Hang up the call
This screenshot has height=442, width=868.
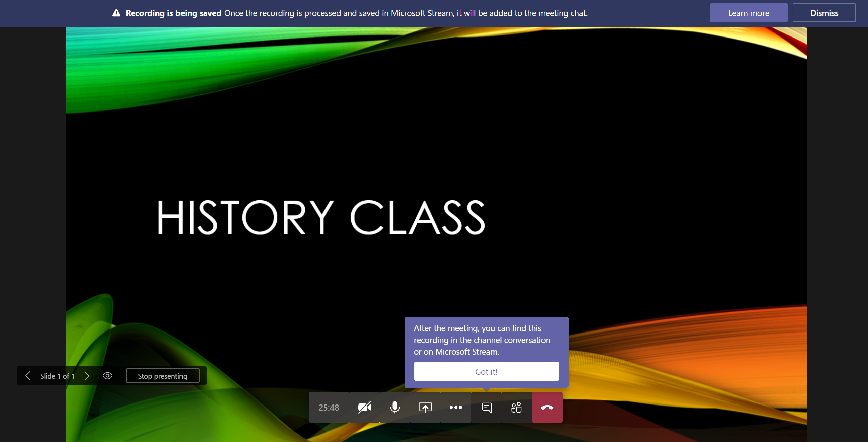click(547, 407)
